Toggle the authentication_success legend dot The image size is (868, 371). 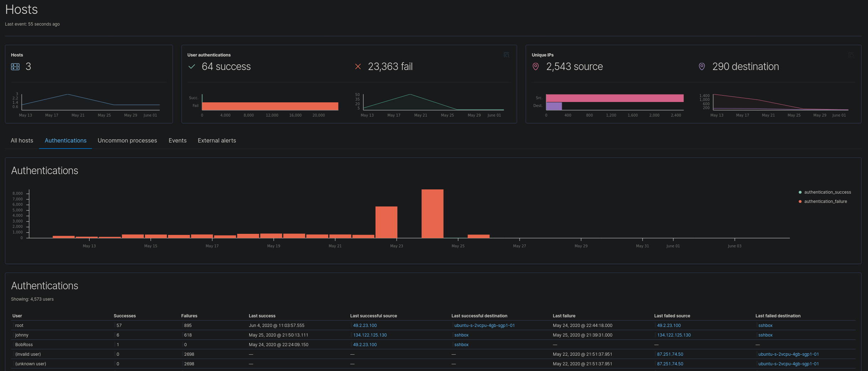(800, 192)
